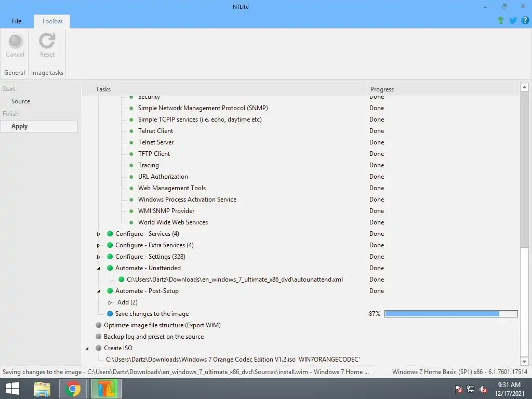Screen dimensions: 532x399
Task: Open File Explorer from the taskbar
Action: point(42,389)
